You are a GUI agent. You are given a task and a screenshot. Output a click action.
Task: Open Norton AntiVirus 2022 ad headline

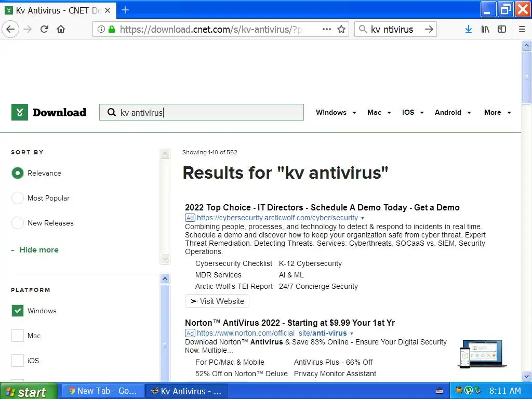tap(290, 323)
